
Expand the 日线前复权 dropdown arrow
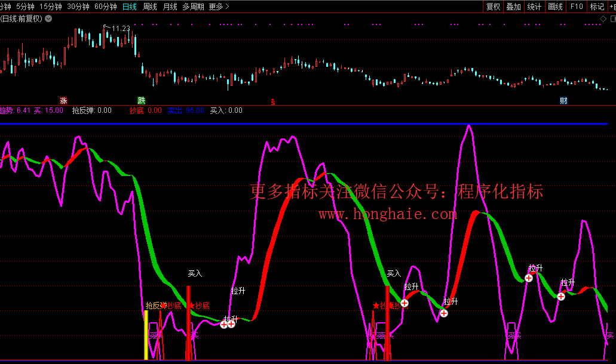pyautogui.click(x=48, y=18)
